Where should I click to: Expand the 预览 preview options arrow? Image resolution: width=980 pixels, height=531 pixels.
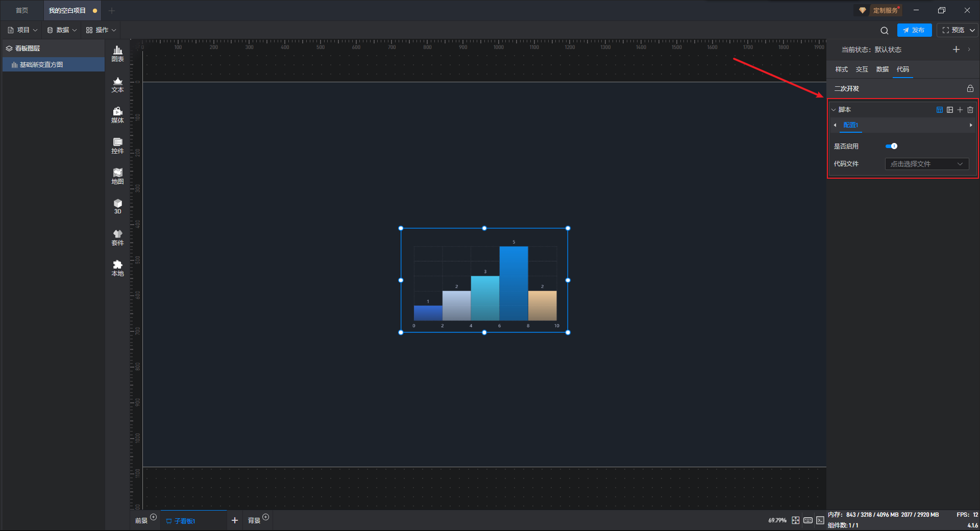(x=972, y=30)
